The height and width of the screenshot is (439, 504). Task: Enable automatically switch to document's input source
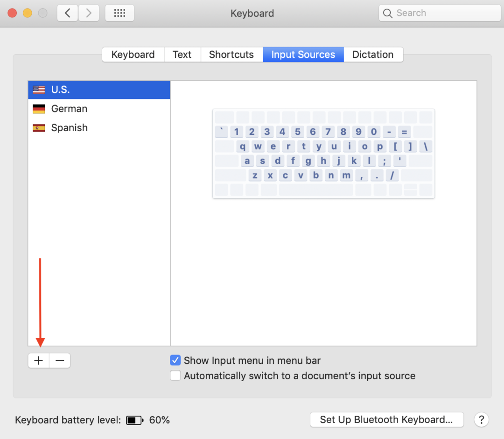click(175, 376)
